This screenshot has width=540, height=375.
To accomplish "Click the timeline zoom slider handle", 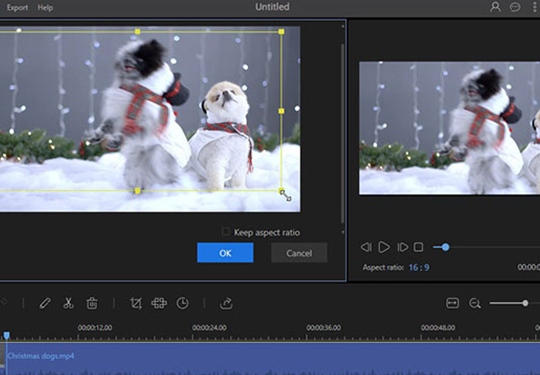I will click(525, 303).
